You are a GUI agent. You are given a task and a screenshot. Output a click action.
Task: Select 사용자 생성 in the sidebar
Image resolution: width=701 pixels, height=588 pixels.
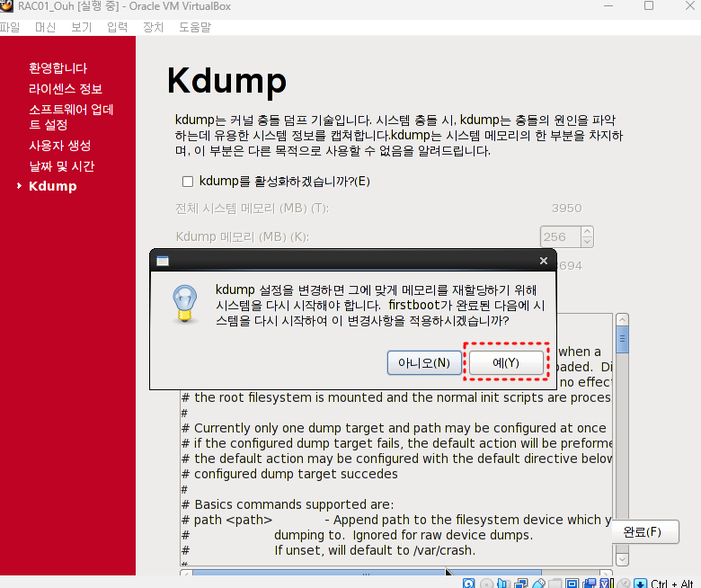(60, 146)
